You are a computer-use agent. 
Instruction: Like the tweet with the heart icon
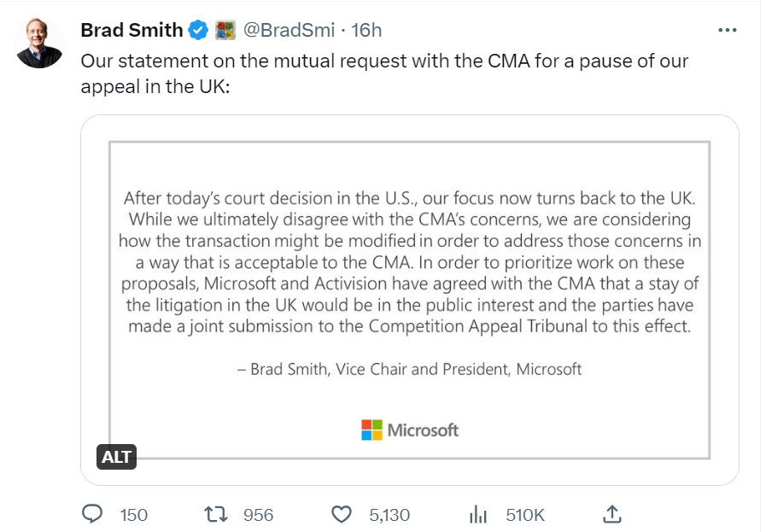[342, 514]
